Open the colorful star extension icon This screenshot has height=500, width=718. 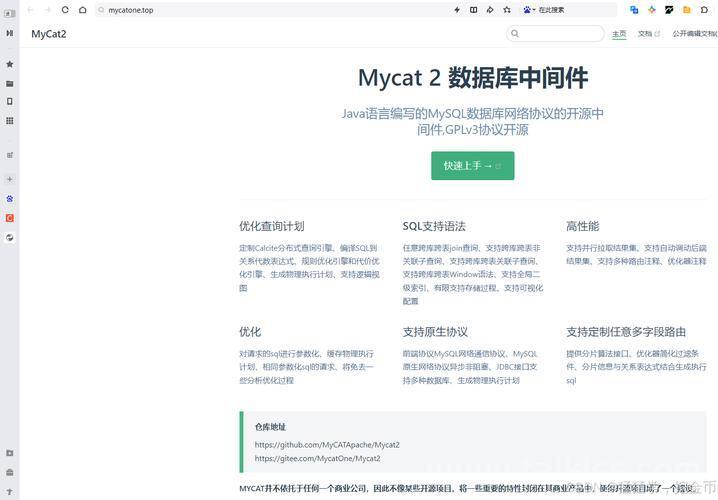[652, 10]
